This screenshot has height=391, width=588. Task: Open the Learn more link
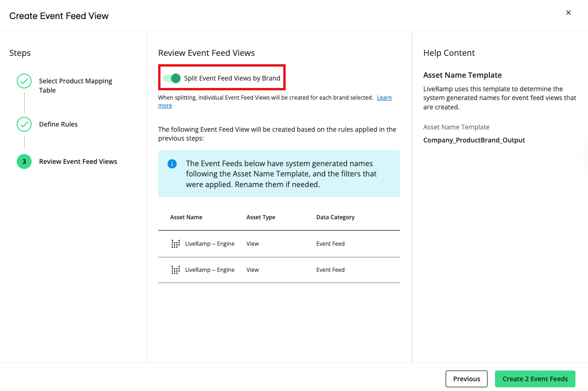tap(384, 98)
